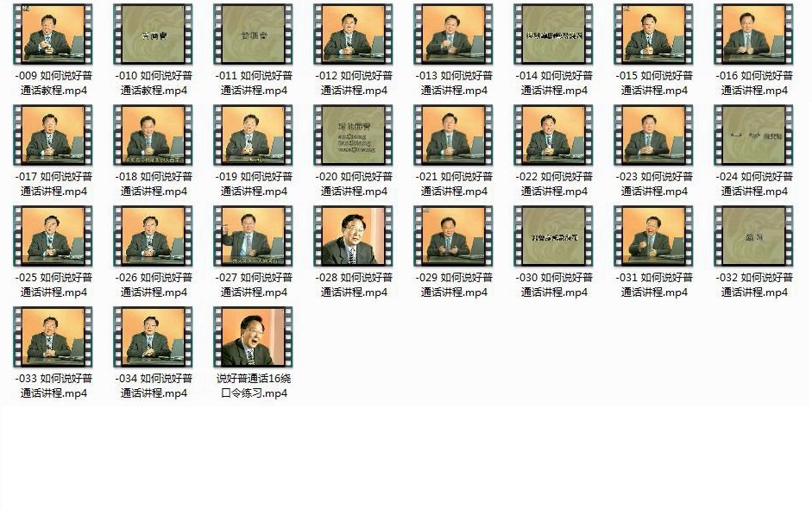Click the -027 video thumbnail with raised hand

(x=253, y=236)
